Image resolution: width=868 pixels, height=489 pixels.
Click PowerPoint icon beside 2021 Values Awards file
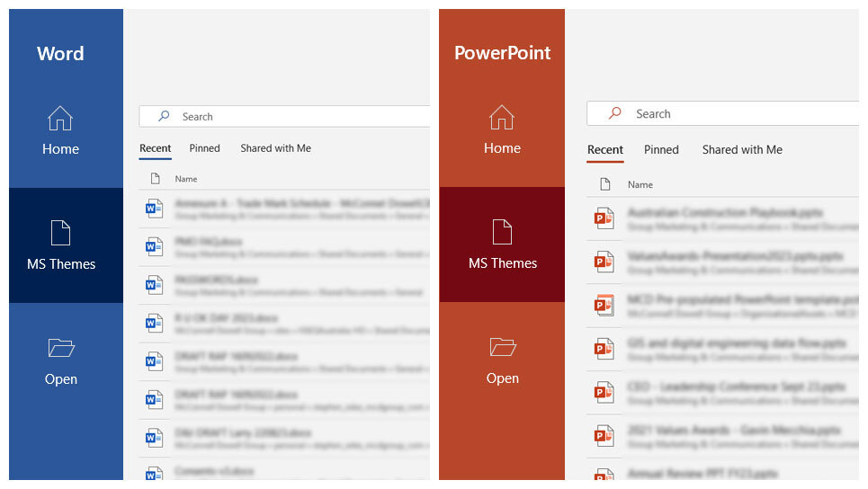pyautogui.click(x=604, y=435)
